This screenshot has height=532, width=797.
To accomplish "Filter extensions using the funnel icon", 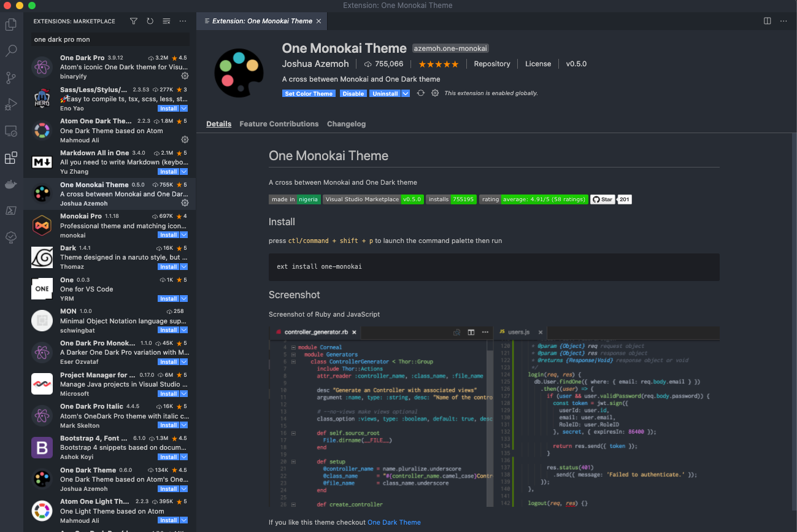I will [133, 21].
